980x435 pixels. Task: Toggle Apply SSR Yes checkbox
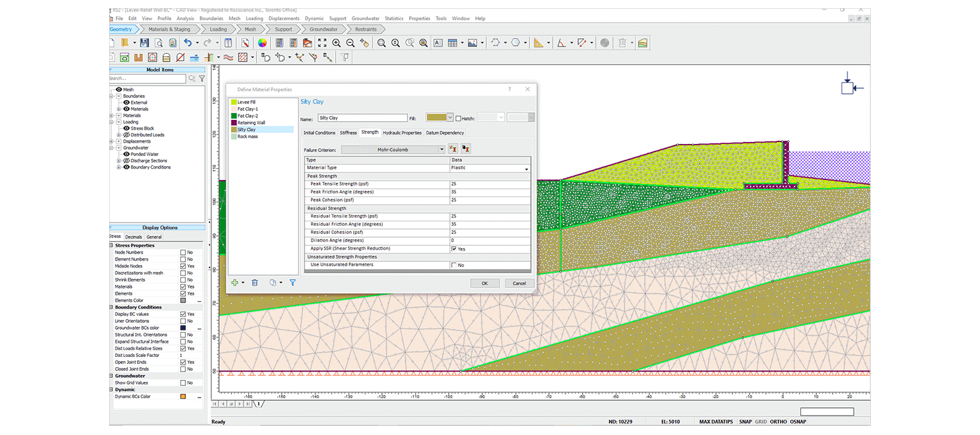pos(454,249)
